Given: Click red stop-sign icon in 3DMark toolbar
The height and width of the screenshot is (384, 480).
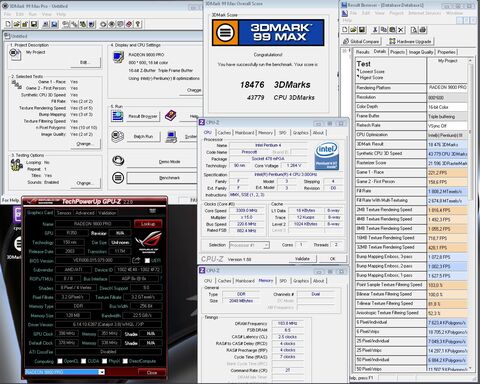Looking at the screenshot, I should coord(129,24).
